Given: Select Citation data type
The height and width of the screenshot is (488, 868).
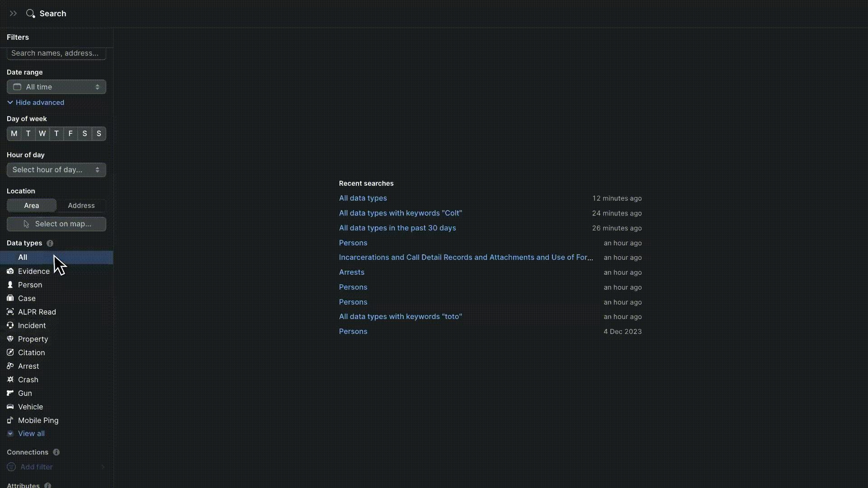Looking at the screenshot, I should (57, 352).
